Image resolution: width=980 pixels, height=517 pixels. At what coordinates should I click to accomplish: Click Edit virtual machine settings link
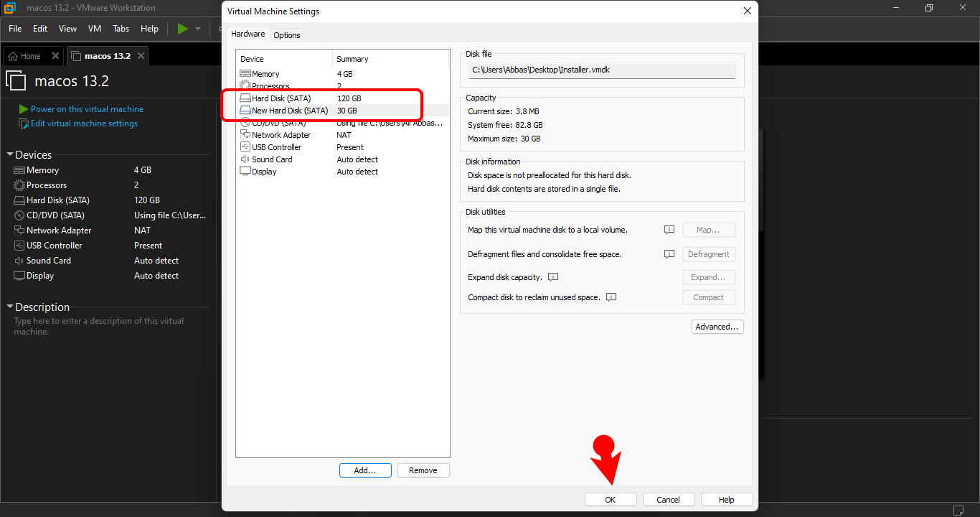tap(84, 124)
